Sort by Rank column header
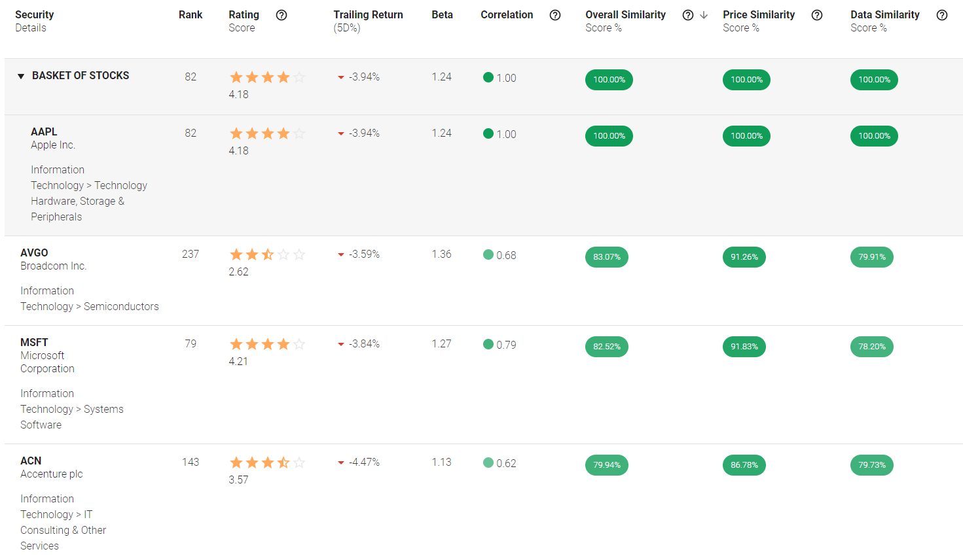The height and width of the screenshot is (560, 963). (x=191, y=15)
